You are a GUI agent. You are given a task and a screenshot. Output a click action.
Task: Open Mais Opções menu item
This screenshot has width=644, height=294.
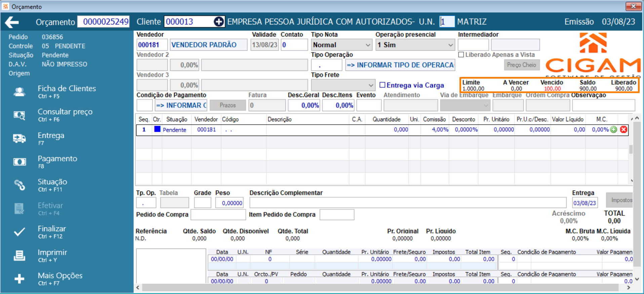coord(60,279)
